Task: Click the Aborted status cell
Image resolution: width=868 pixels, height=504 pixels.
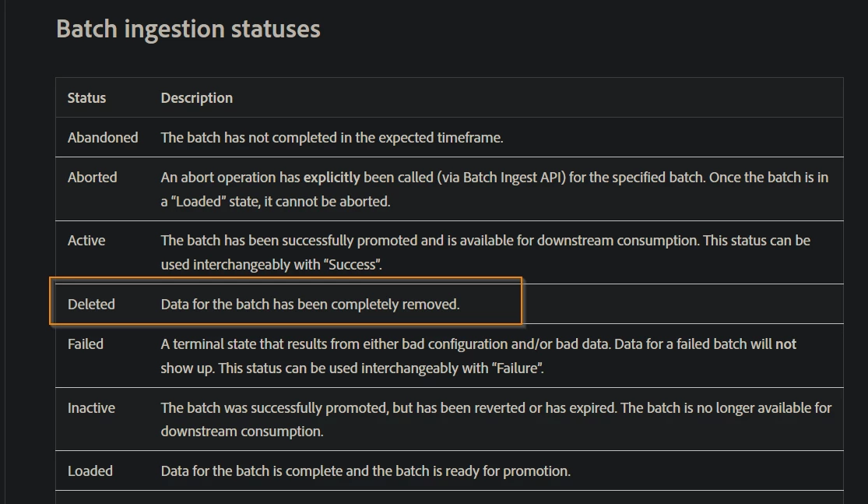Action: tap(92, 178)
